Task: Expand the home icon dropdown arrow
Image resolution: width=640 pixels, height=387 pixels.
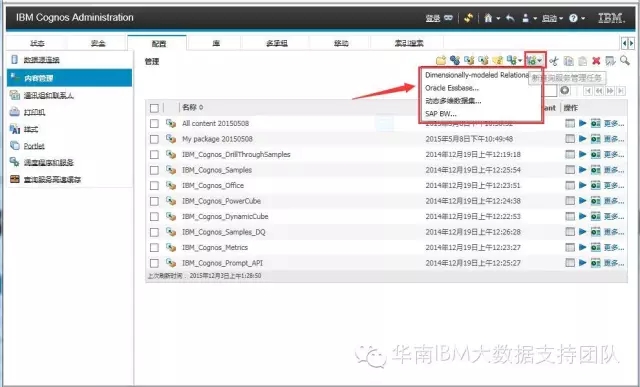Action: click(x=498, y=18)
